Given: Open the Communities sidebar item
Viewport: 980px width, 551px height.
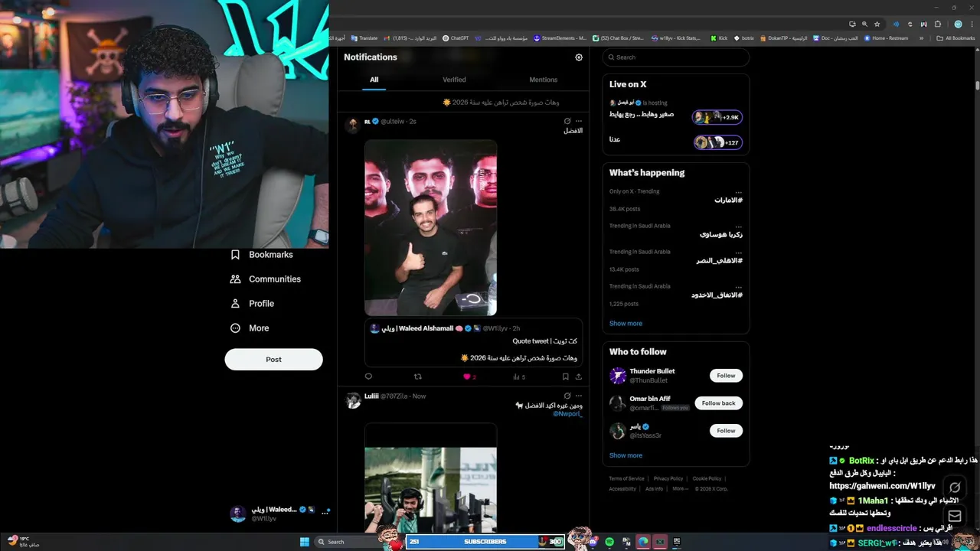Looking at the screenshot, I should pyautogui.click(x=265, y=279).
